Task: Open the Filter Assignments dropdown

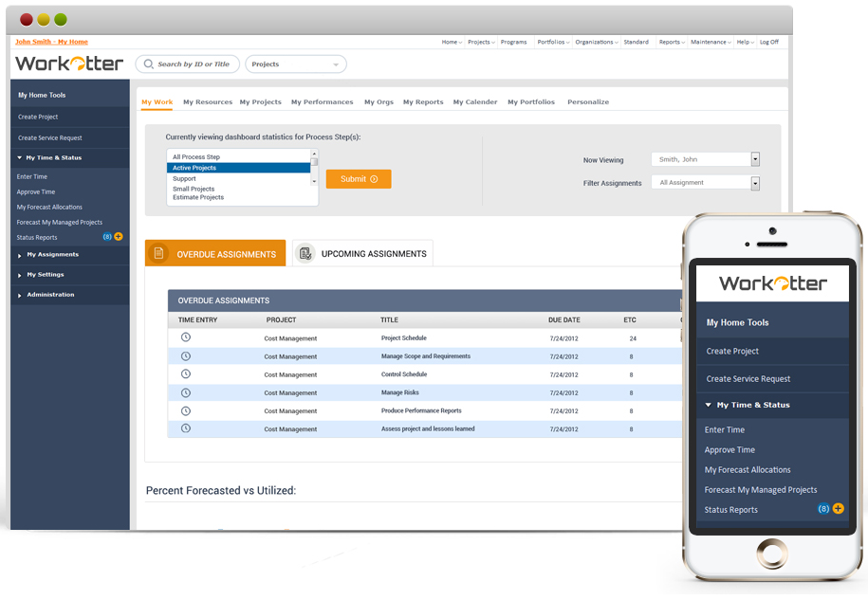Action: point(755,183)
